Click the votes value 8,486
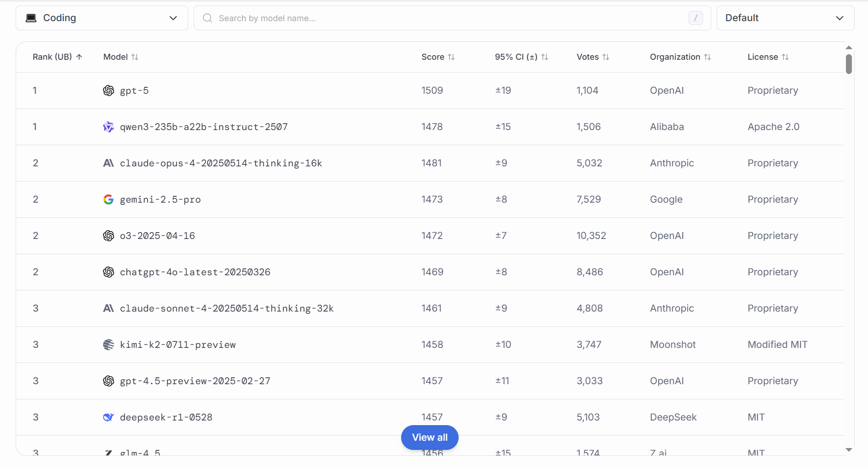 (590, 272)
